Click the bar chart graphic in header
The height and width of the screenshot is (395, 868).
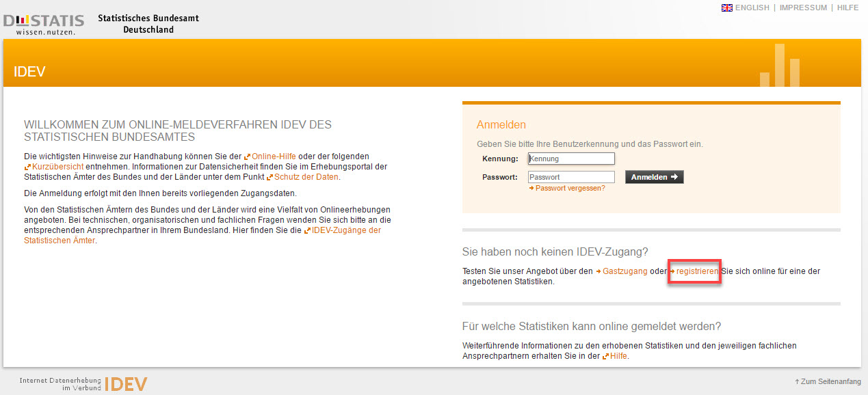pos(780,65)
